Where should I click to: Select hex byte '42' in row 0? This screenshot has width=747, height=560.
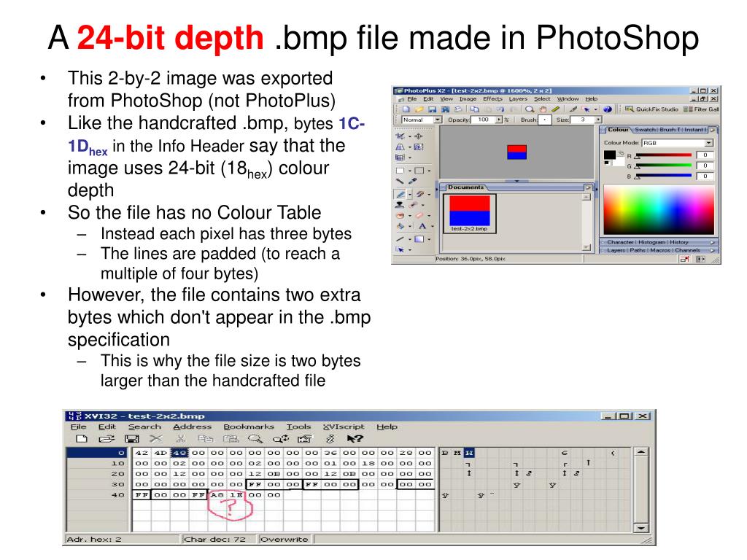tap(142, 454)
